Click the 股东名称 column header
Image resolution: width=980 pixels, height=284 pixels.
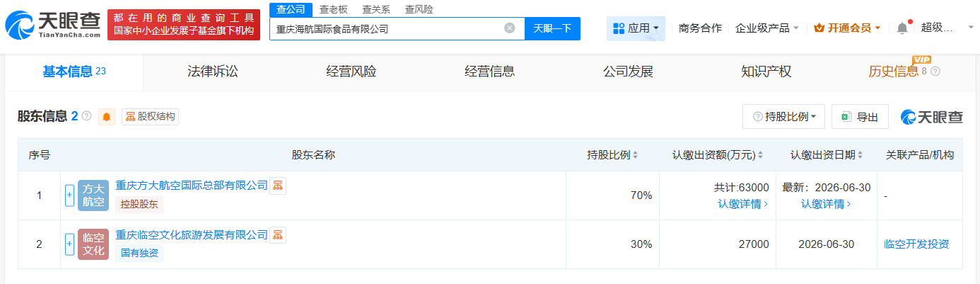pos(313,155)
